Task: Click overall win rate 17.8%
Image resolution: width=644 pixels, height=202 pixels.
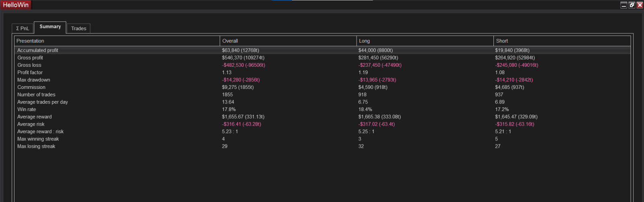Action: pyautogui.click(x=229, y=109)
